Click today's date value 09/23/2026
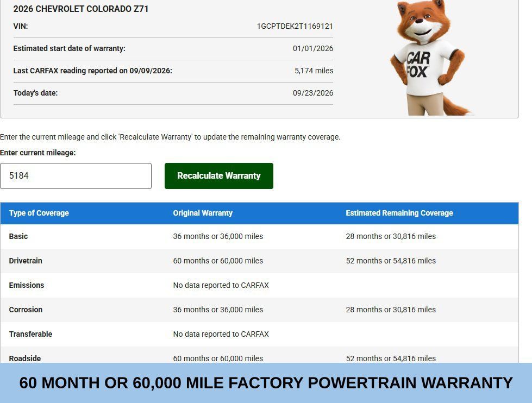The image size is (532, 403). (x=313, y=93)
